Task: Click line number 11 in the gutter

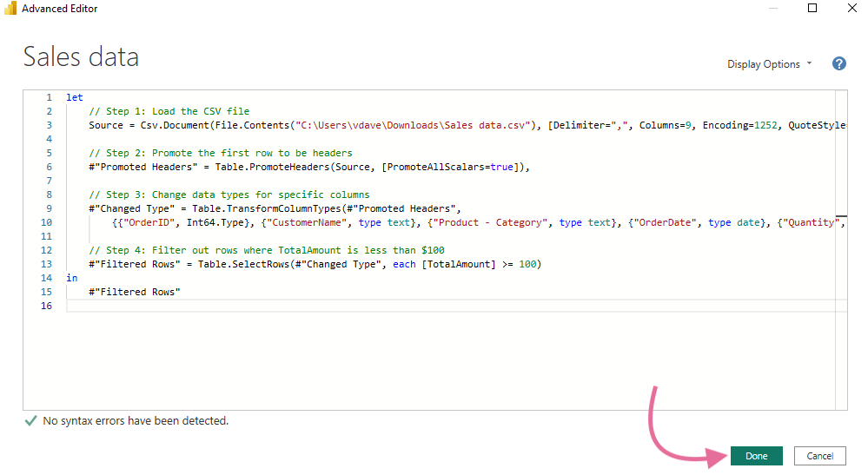Action: [x=47, y=236]
